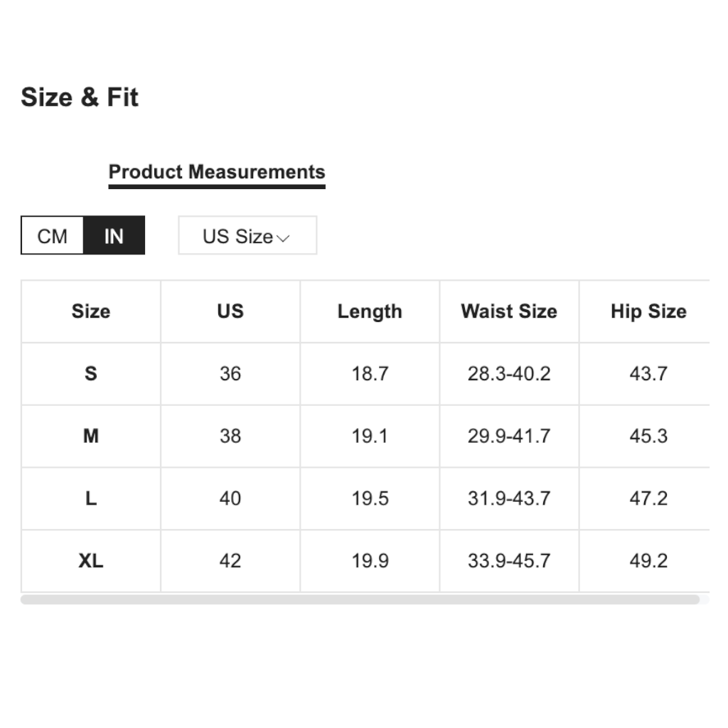Image resolution: width=728 pixels, height=728 pixels.
Task: Click the Hip Size column header
Action: pos(648,311)
